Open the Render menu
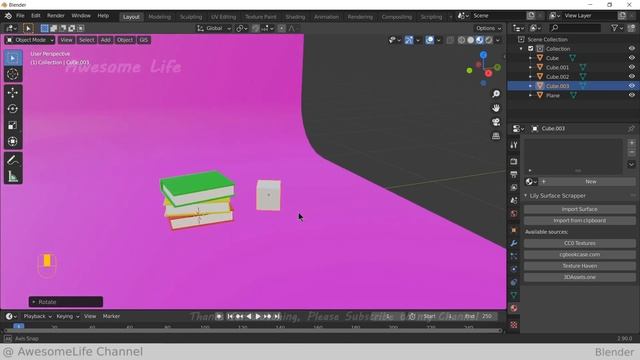Image resolution: width=640 pixels, height=360 pixels. [x=56, y=16]
